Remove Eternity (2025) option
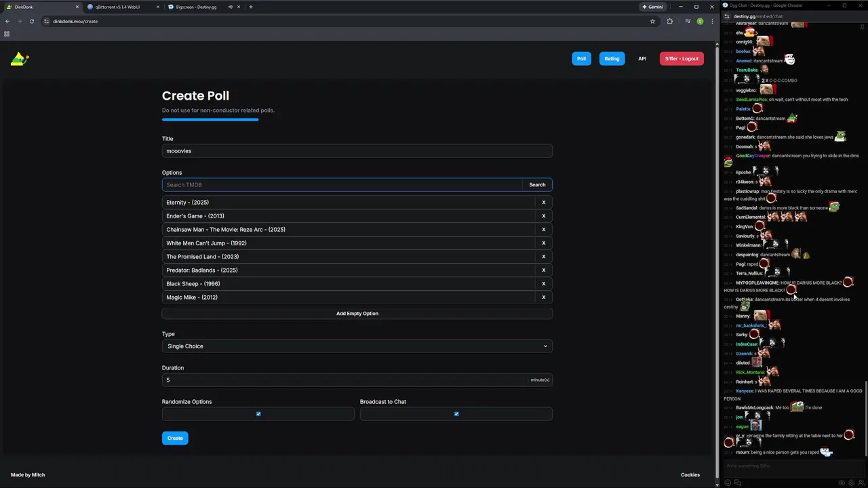 pos(544,202)
